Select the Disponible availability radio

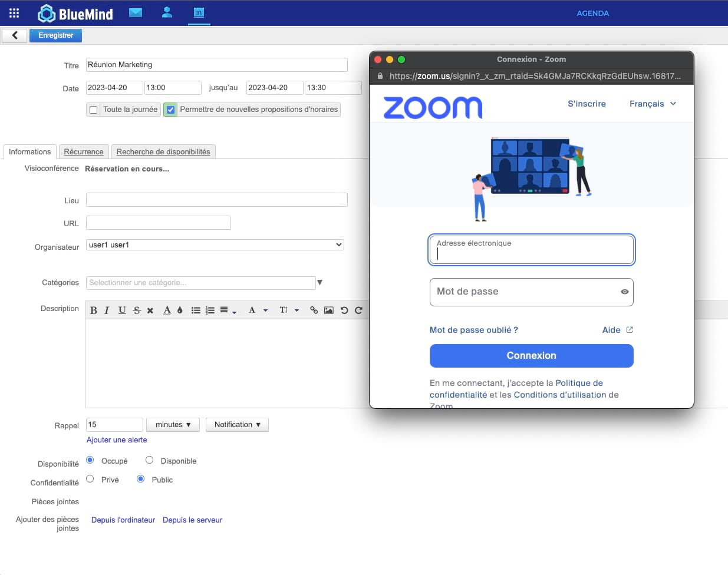click(150, 460)
